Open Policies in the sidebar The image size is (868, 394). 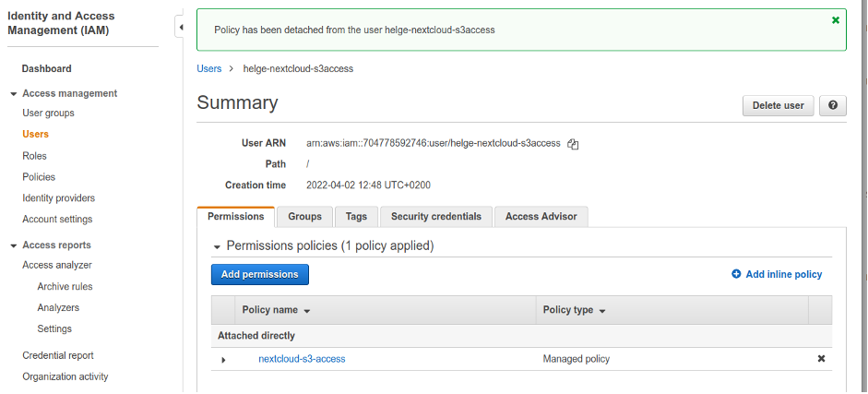(x=39, y=177)
